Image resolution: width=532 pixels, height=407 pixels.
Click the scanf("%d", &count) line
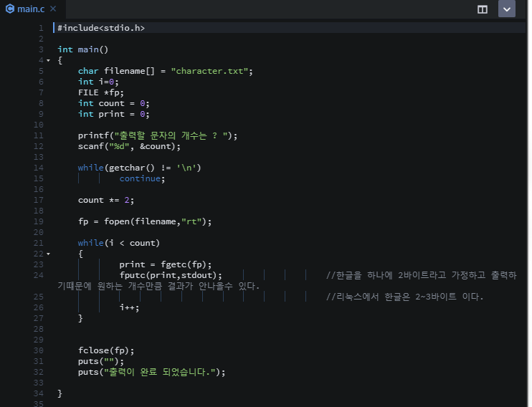[129, 146]
